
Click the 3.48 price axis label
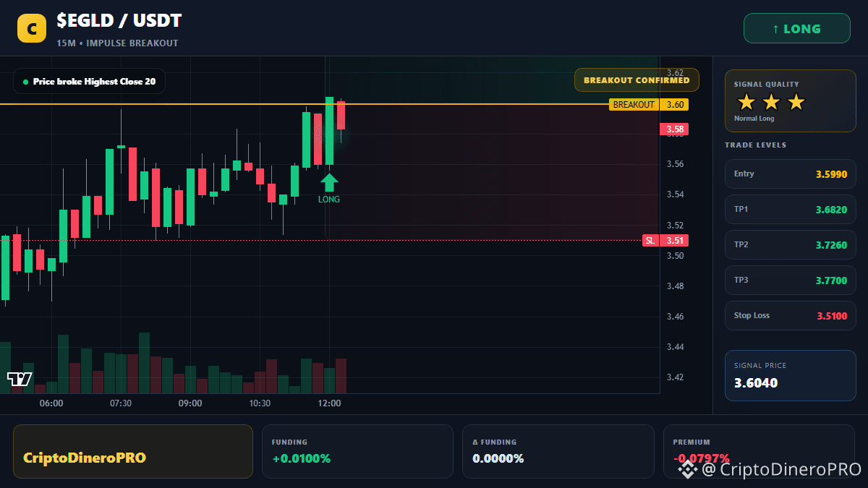(x=676, y=286)
